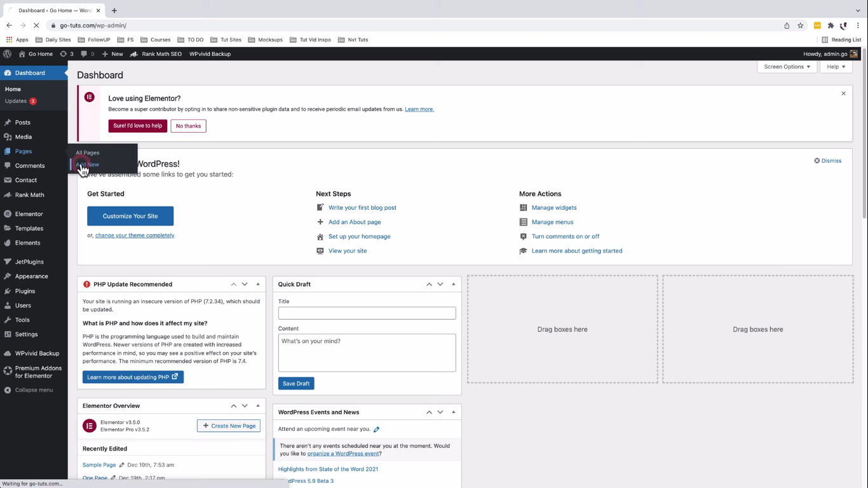Toggle the Elementor Overview panel collapse

(x=258, y=405)
